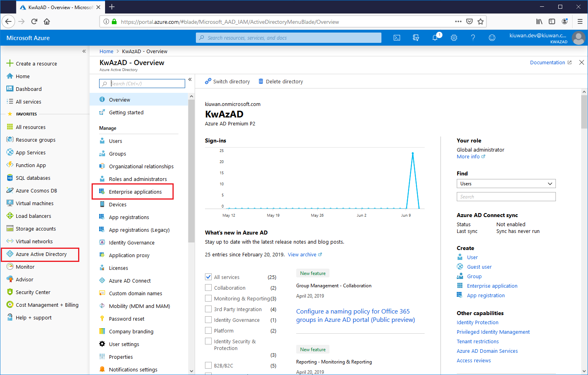
Task: Click the Azure Cosmos DB icon
Action: [x=10, y=190]
